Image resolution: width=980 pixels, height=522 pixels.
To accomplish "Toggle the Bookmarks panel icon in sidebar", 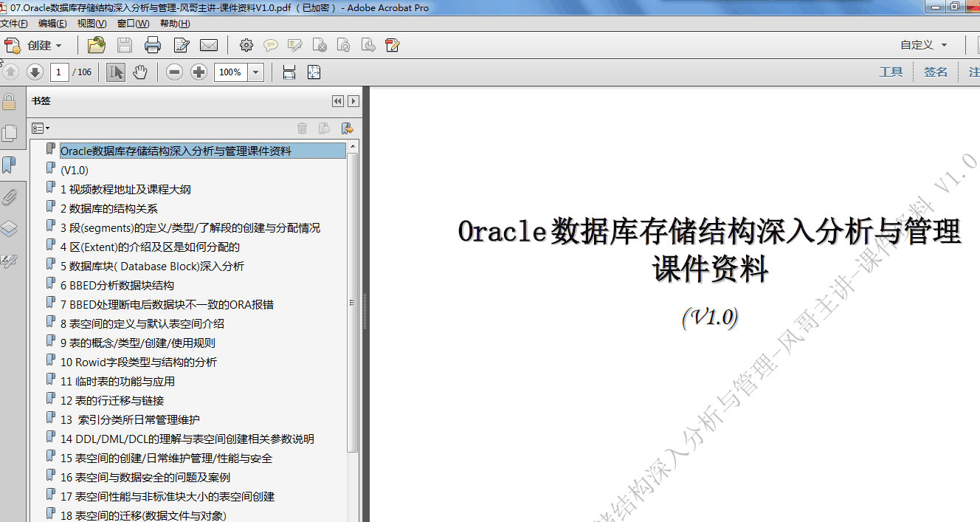I will click(x=10, y=165).
